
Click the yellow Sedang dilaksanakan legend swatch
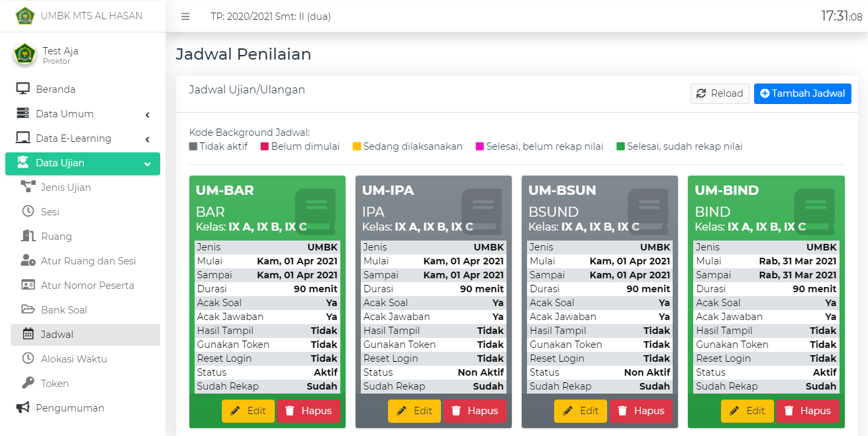[357, 146]
